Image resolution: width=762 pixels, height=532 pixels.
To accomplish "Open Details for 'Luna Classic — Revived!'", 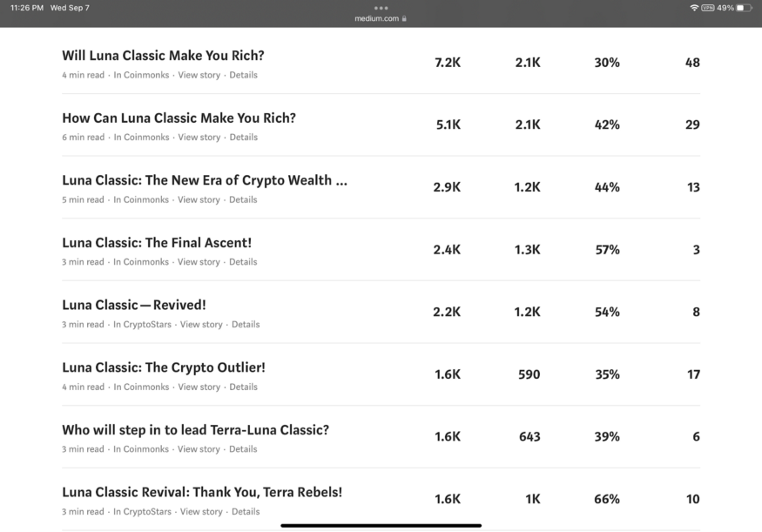I will point(246,325).
